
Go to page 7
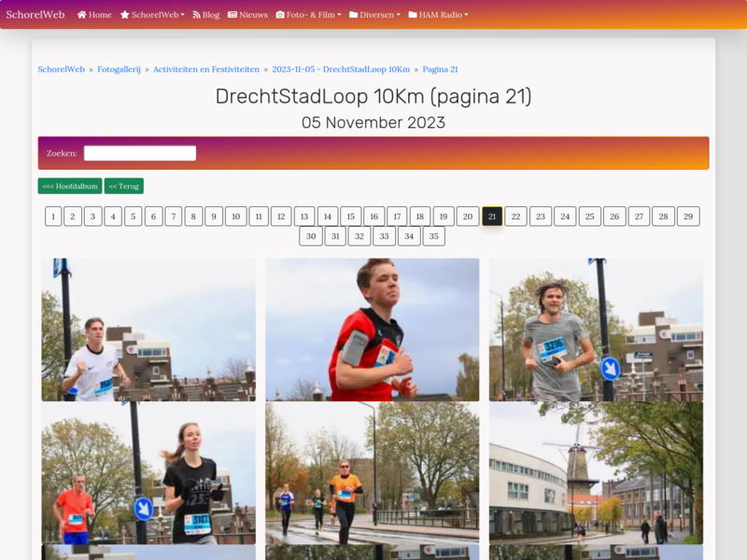174,217
